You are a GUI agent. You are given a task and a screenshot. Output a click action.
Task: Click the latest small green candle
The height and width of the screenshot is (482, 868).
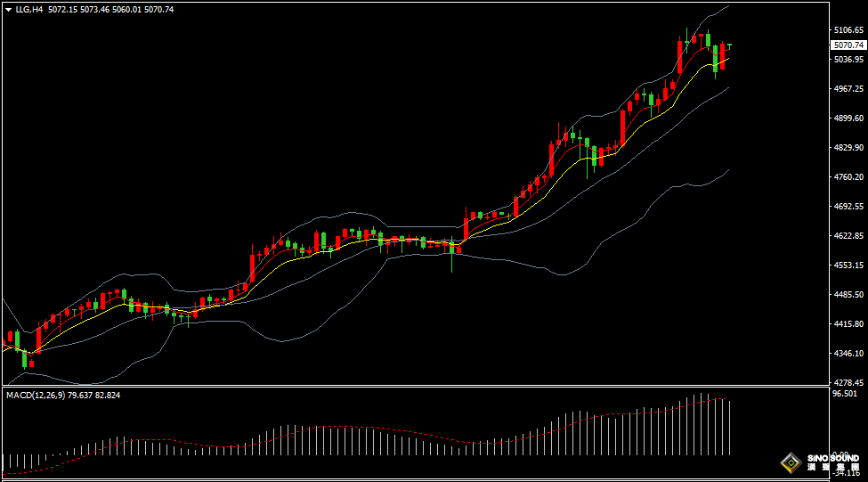[x=730, y=45]
